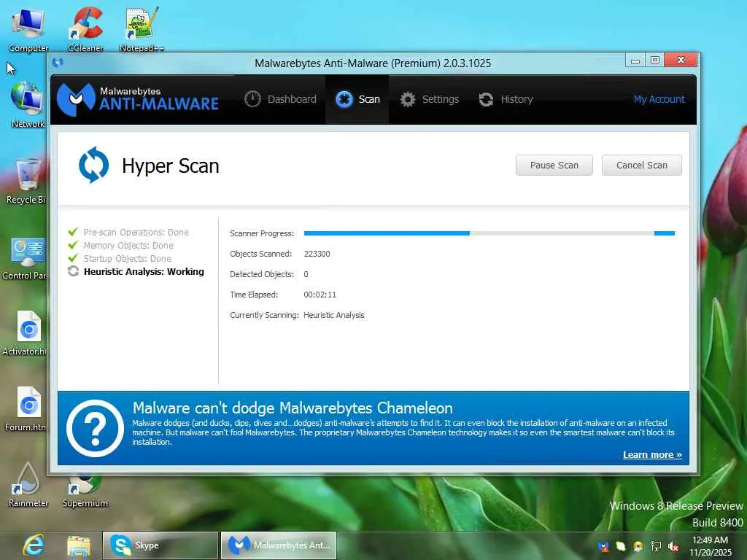Click the Objects Scanned value 223300
Image resolution: width=747 pixels, height=560 pixels.
[x=317, y=254]
